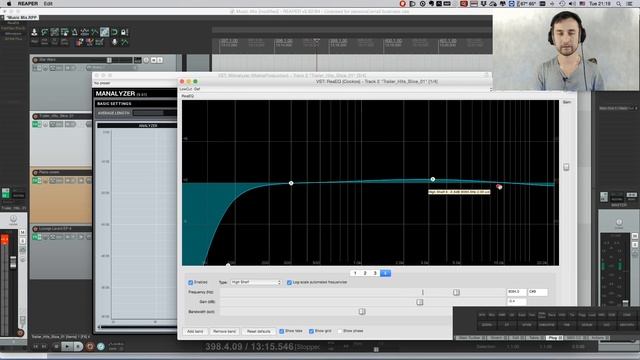The image size is (640, 360).
Task: Select the Music Mix.RPP project tab
Action: pos(22,18)
